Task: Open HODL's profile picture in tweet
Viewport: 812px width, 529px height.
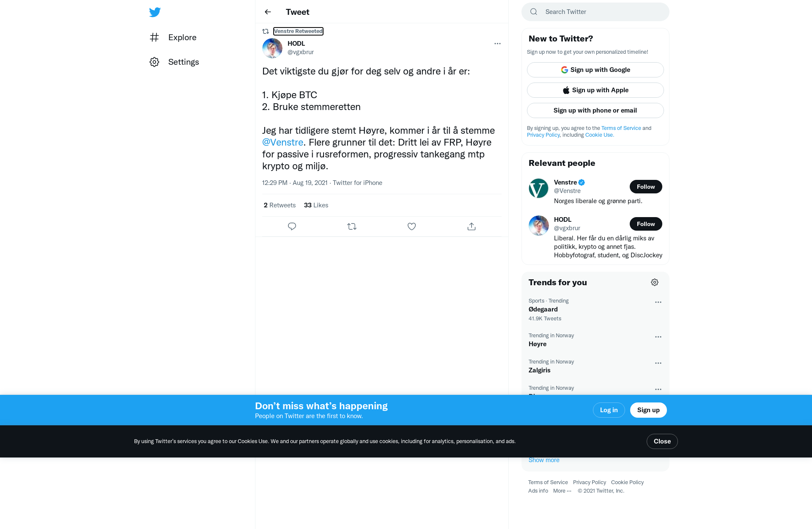Action: [272, 48]
